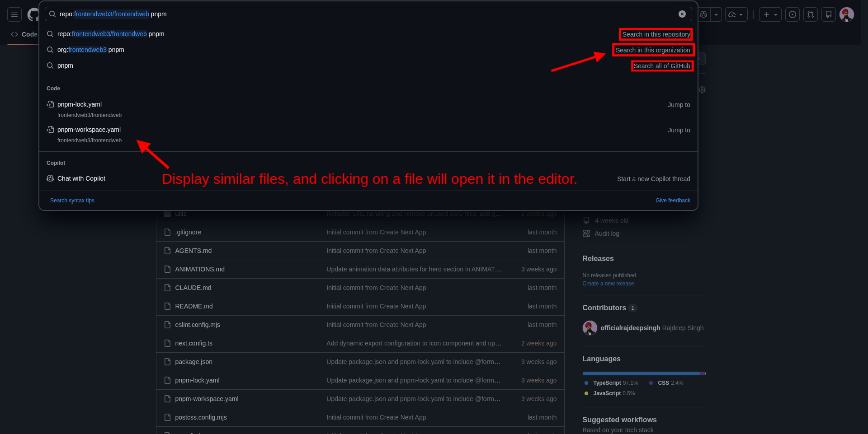Open postcss.config.mjs in the file list
The width and height of the screenshot is (868, 434).
click(x=201, y=417)
